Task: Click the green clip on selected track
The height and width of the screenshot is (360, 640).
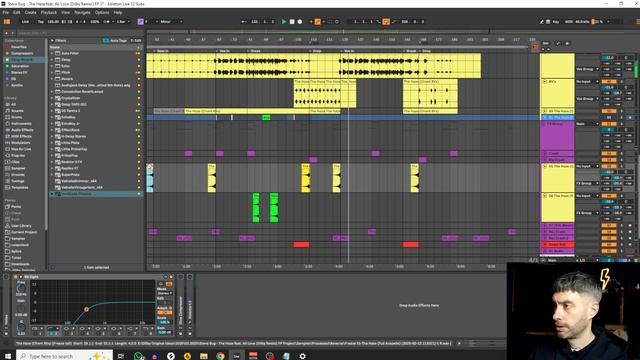Action: pos(266,118)
